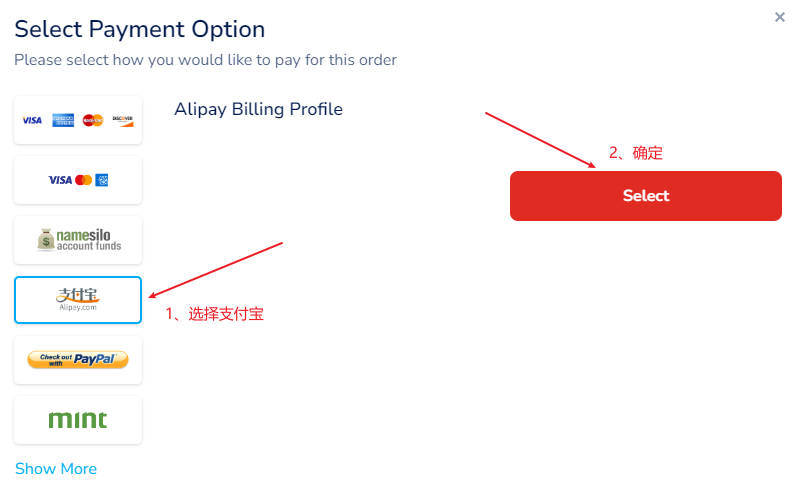This screenshot has width=796, height=496.
Task: Click the NameSilo money bag icon
Action: point(45,240)
